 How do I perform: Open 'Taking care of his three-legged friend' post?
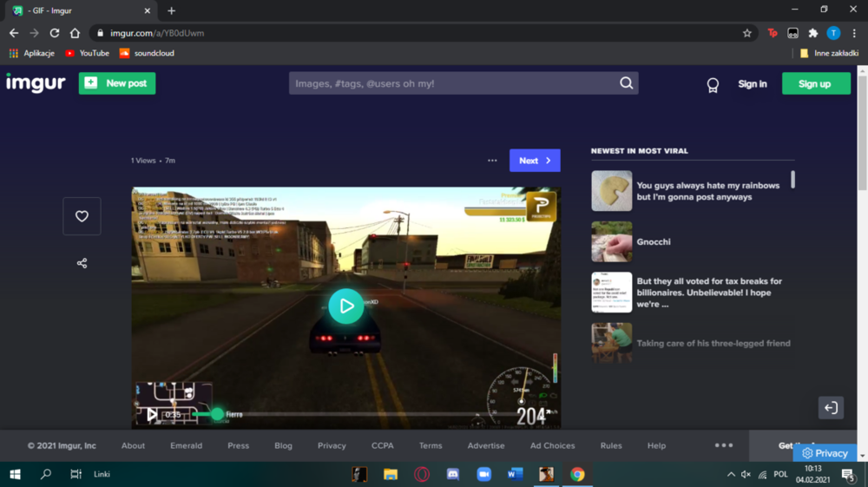[713, 343]
